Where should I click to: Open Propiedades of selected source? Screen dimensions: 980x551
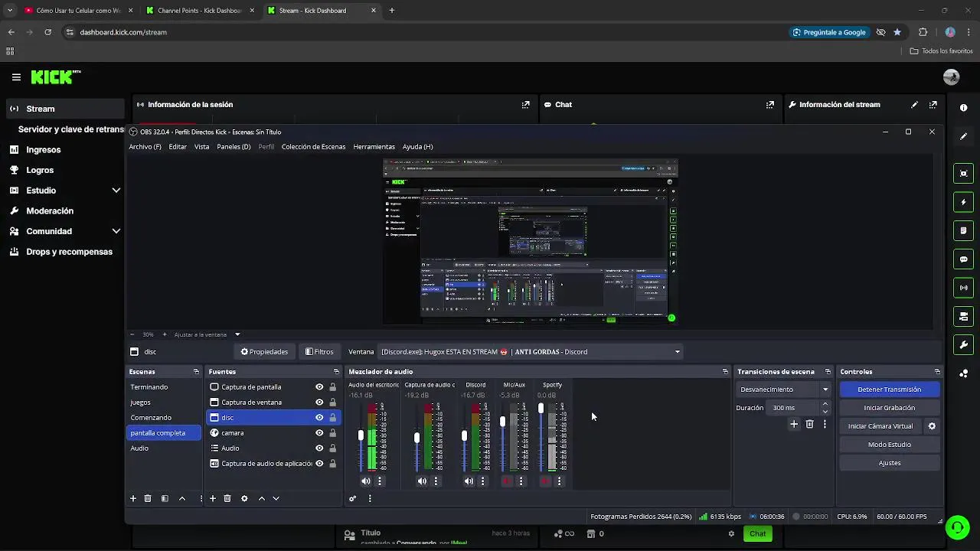click(265, 352)
